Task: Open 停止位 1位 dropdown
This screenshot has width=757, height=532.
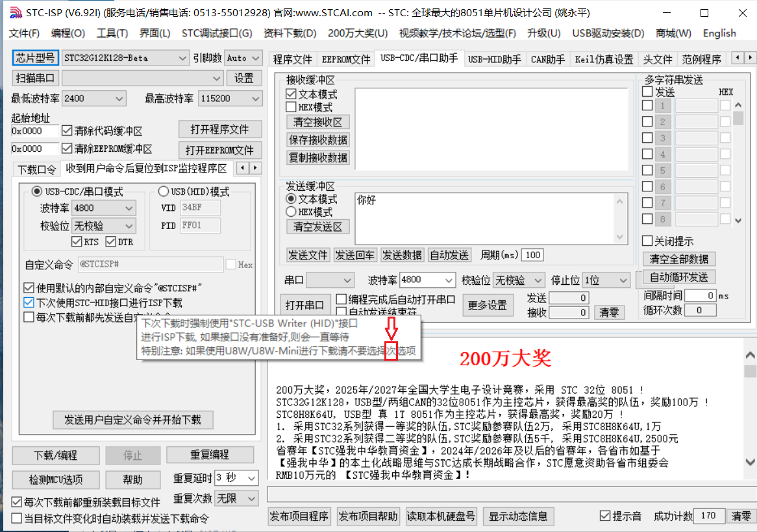Action: pyautogui.click(x=606, y=280)
